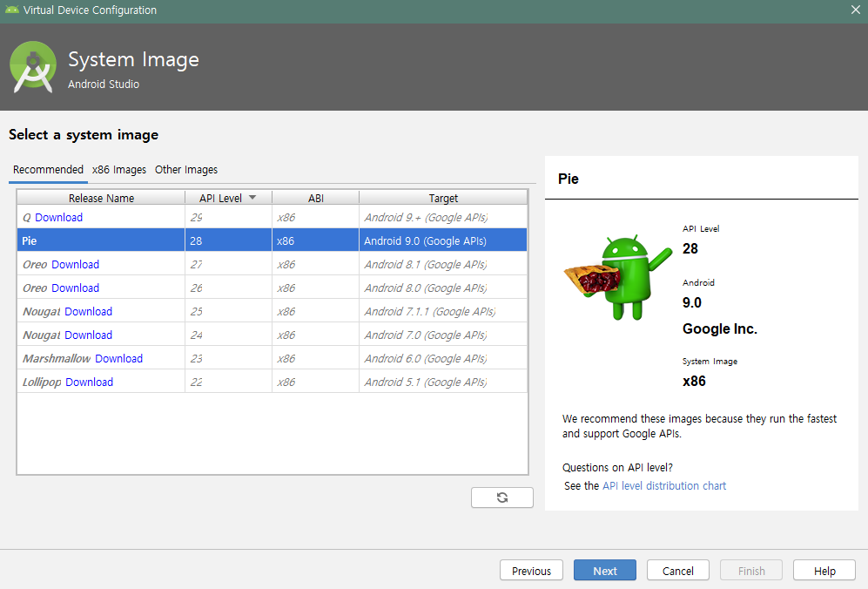
Task: Select the Android 6.0 (Google APIs) cell
Action: click(x=443, y=358)
